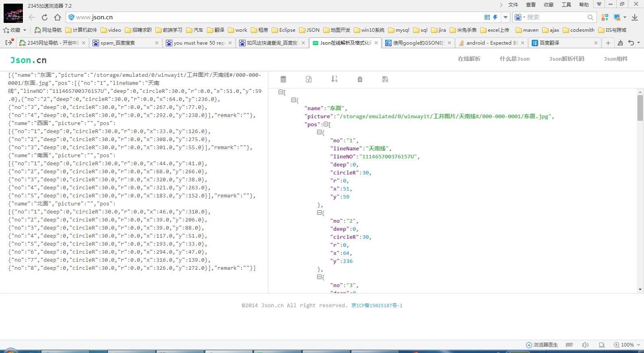This screenshot has width=644, height=353.
Task: Click the screenshot capture tool icon
Action: point(617,17)
